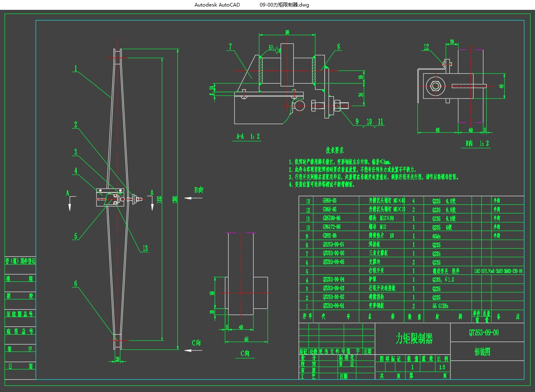Select part callout number 8 in section view

(x=339, y=47)
